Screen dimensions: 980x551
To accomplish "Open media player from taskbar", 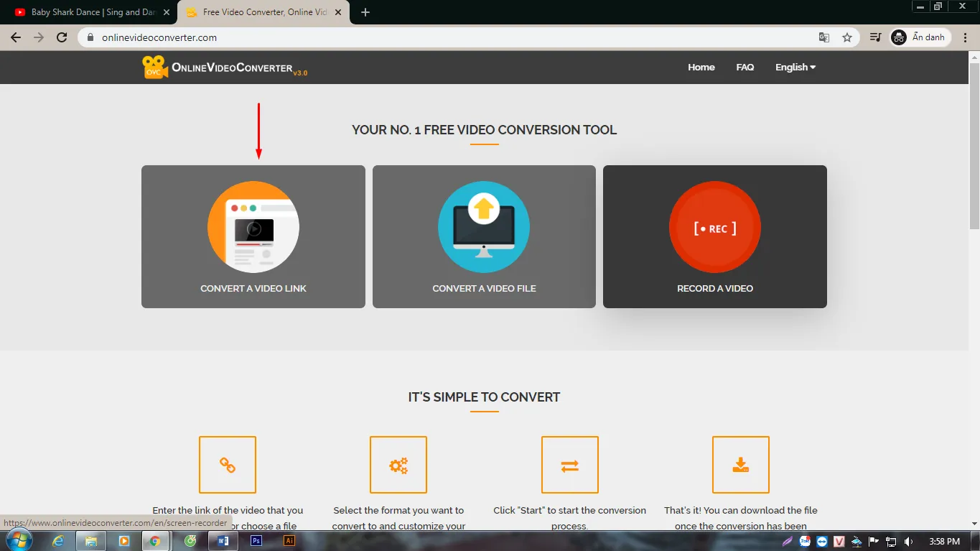I will 123,541.
